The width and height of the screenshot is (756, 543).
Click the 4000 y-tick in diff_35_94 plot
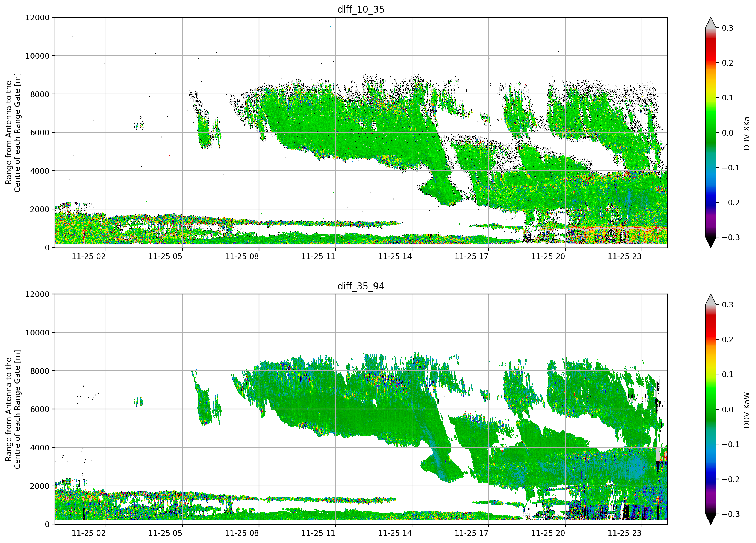tap(40, 448)
